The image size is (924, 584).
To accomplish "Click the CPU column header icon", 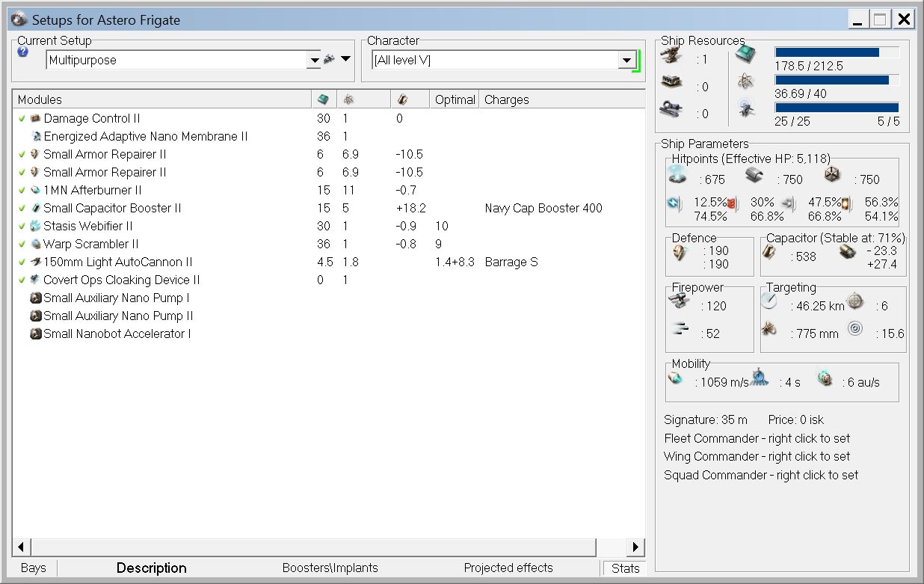I will tap(322, 99).
